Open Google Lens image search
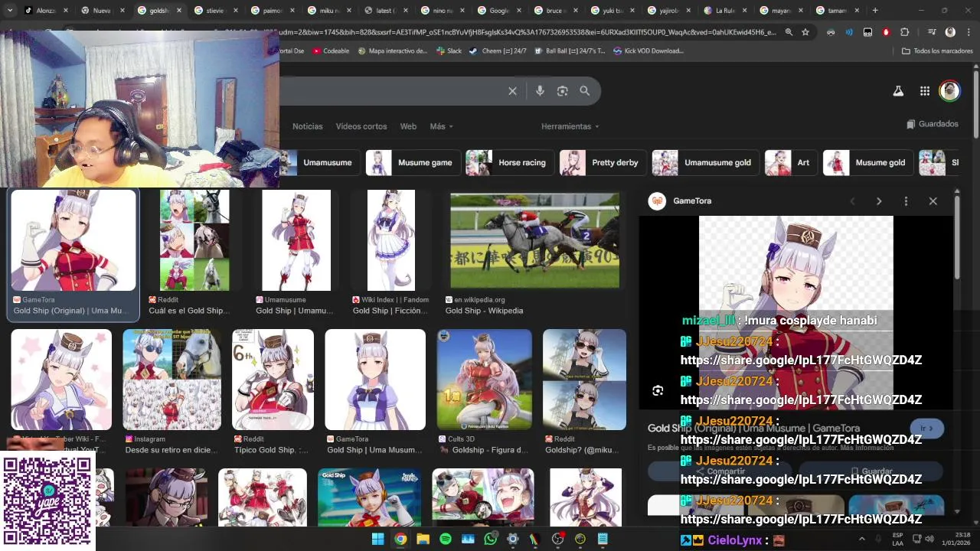This screenshot has width=980, height=551. 562,91
